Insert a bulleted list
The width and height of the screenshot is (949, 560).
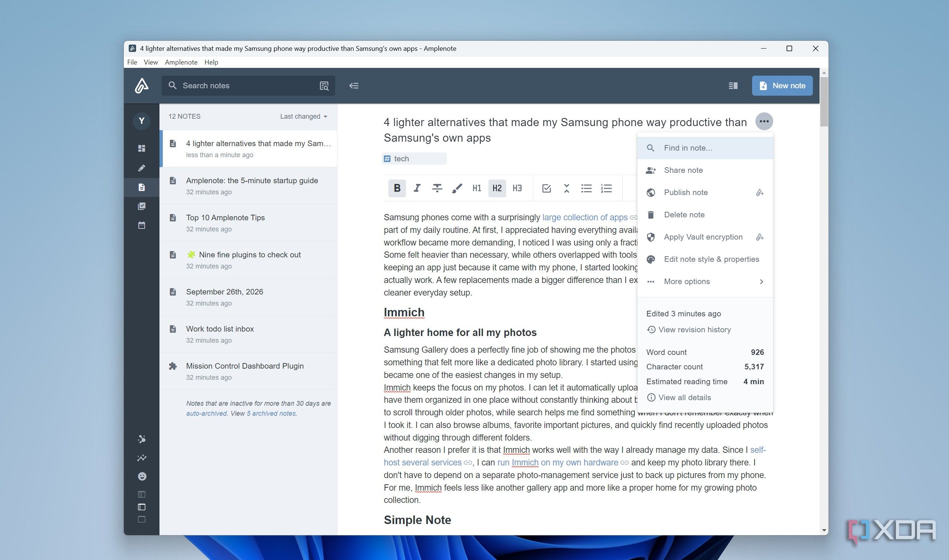(x=586, y=188)
